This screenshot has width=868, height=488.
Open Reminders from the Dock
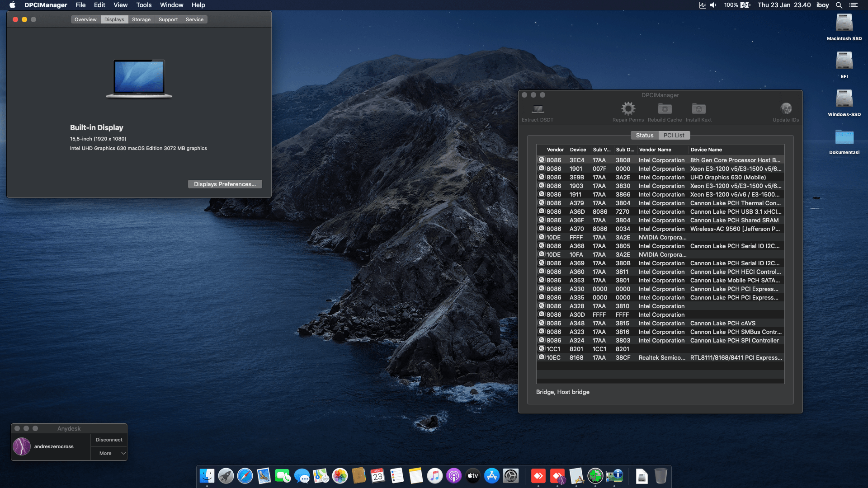(397, 476)
